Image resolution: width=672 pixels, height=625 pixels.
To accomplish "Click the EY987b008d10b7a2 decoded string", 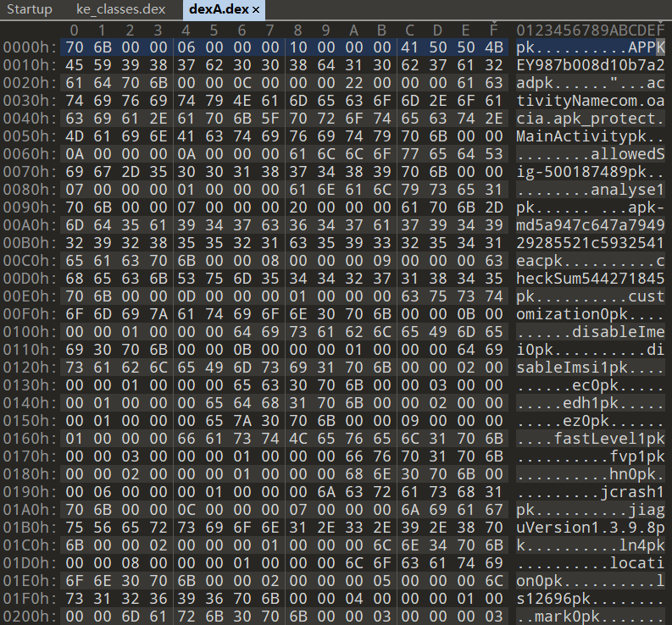I will click(x=590, y=65).
